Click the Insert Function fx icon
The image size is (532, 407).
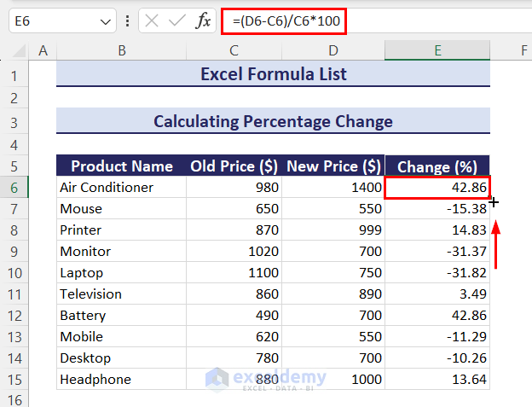click(203, 21)
